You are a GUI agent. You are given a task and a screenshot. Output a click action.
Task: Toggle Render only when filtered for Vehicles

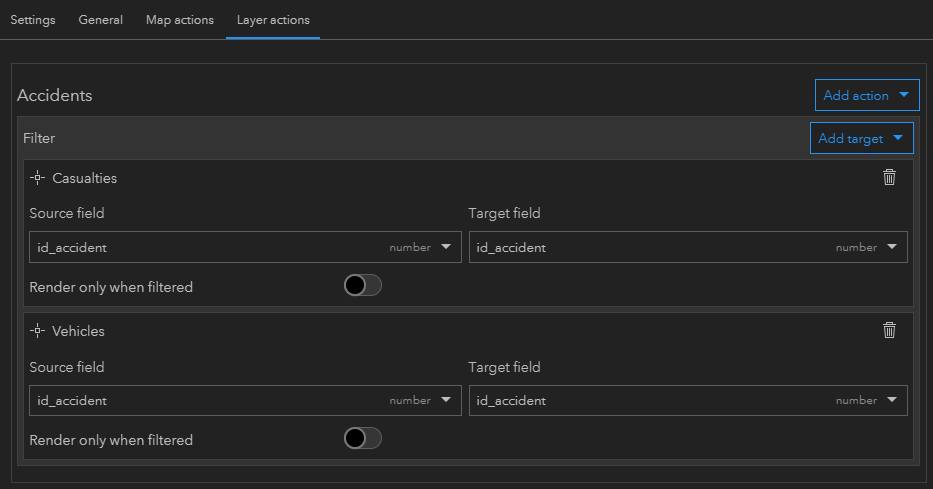coord(363,439)
